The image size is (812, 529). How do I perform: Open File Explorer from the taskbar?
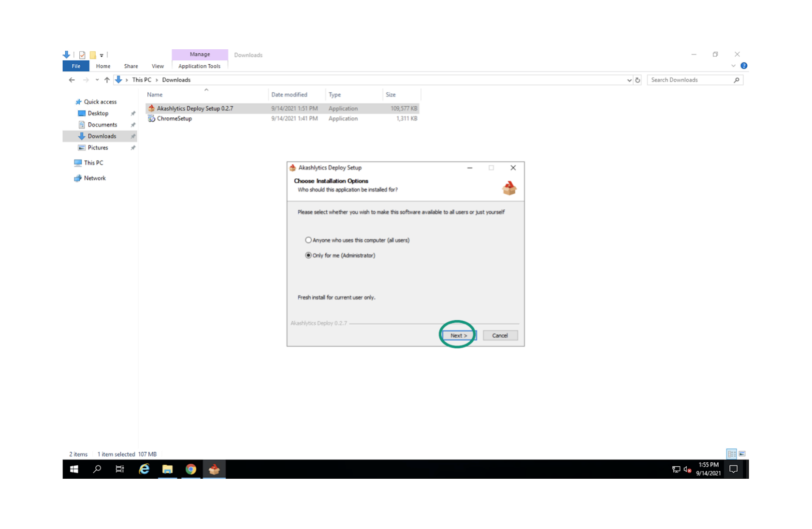pyautogui.click(x=168, y=469)
